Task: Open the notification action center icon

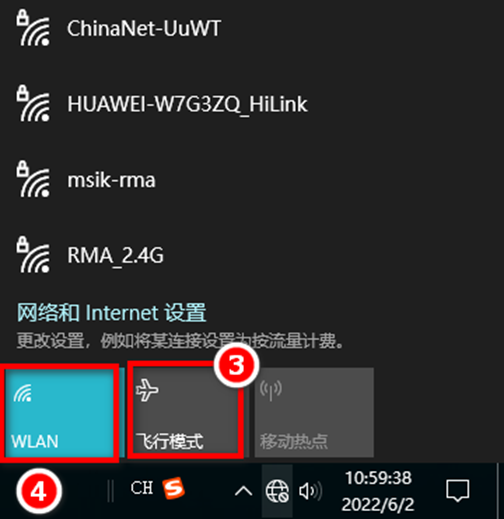Action: coord(458,491)
